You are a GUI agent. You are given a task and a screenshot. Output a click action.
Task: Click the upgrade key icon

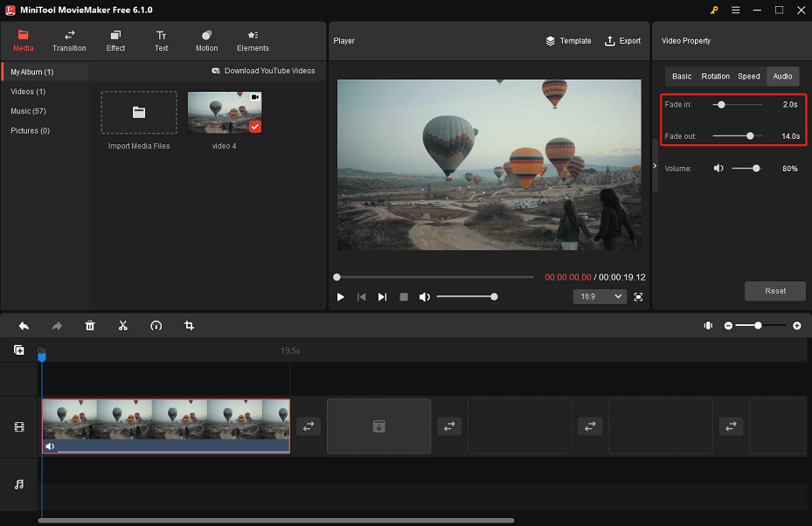pyautogui.click(x=714, y=10)
